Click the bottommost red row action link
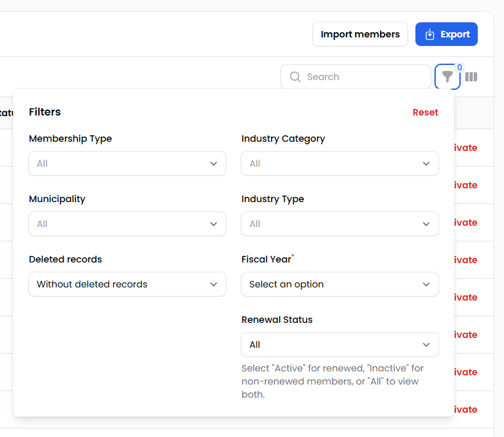Viewport: 504px width, 437px height. point(465,409)
